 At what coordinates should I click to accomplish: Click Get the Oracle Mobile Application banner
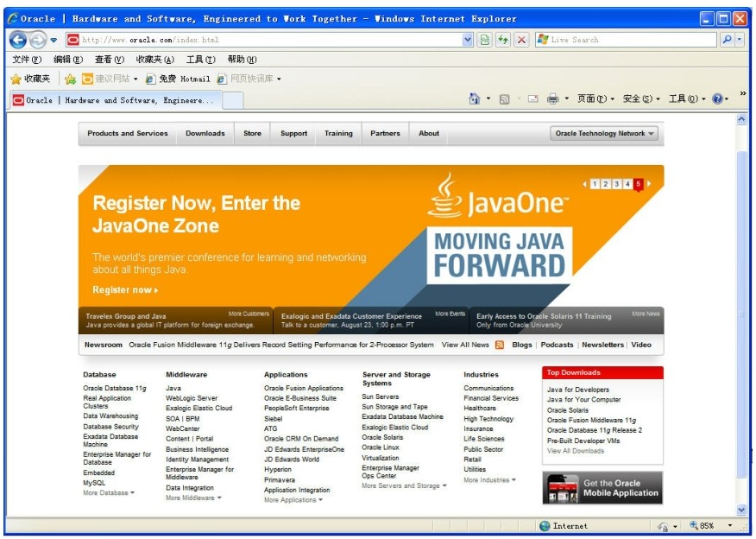[602, 488]
